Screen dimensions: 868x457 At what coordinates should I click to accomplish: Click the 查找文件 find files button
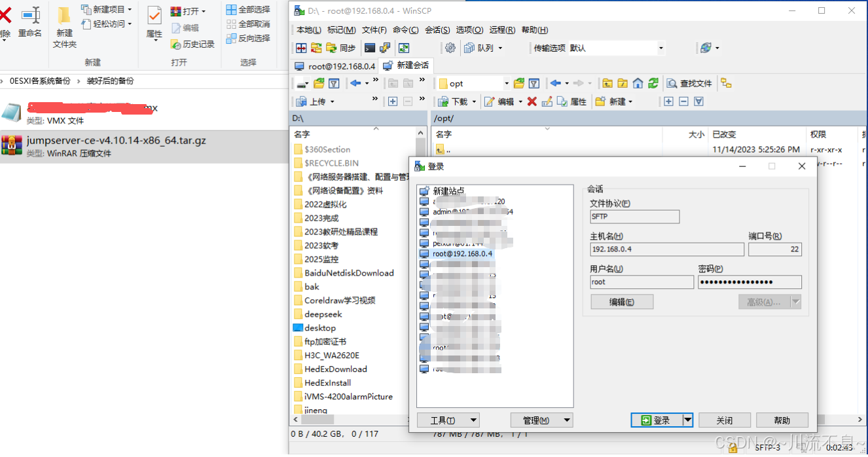[689, 83]
